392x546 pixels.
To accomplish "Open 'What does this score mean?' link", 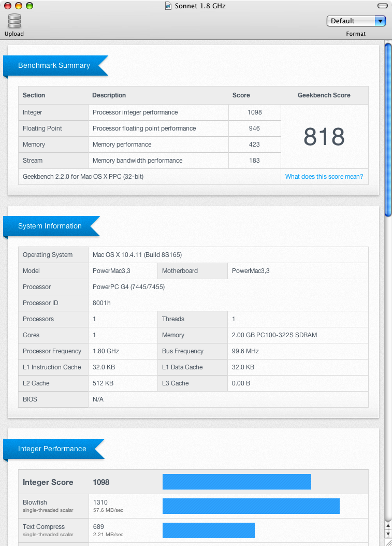I will (x=324, y=177).
